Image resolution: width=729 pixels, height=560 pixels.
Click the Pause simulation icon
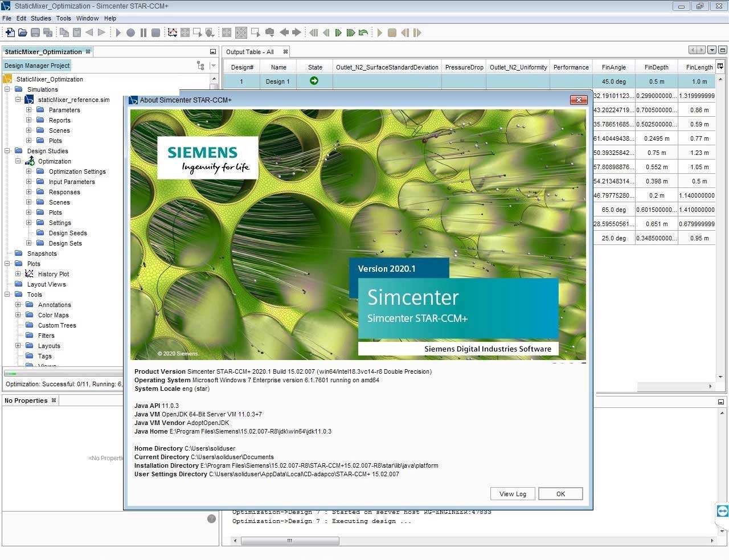click(143, 32)
